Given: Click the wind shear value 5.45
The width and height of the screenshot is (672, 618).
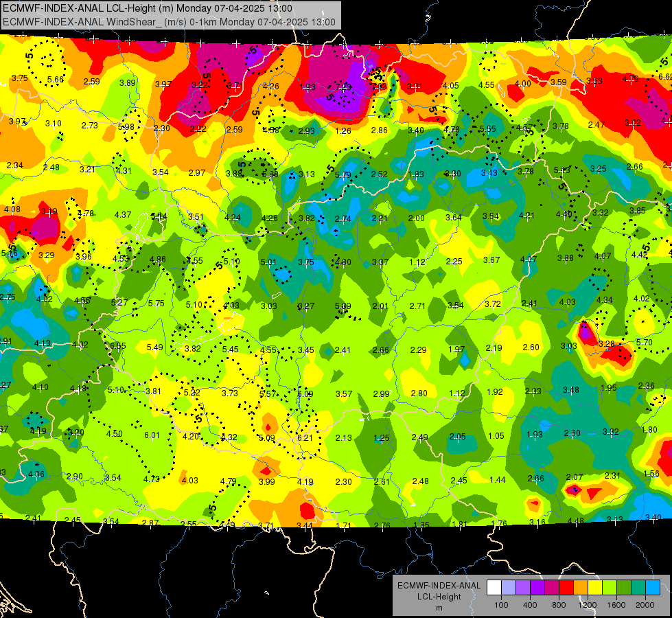Looking at the screenshot, I should pos(230,350).
